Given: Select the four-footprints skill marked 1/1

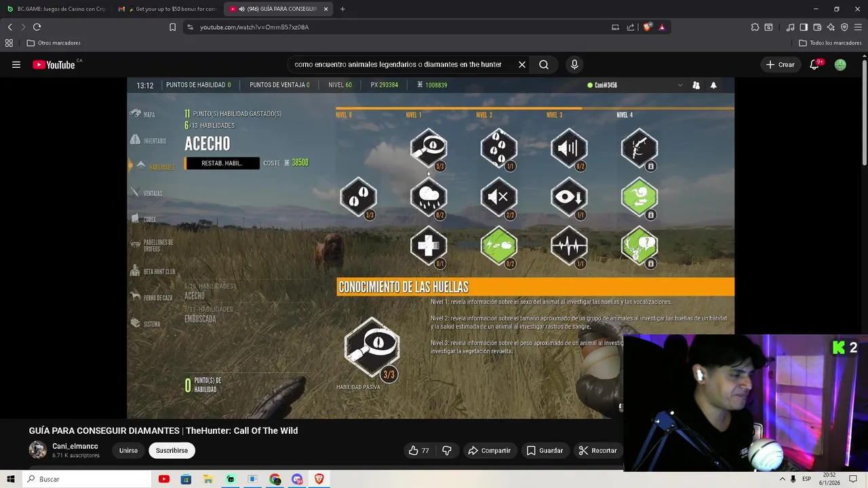Looking at the screenshot, I should click(x=499, y=148).
